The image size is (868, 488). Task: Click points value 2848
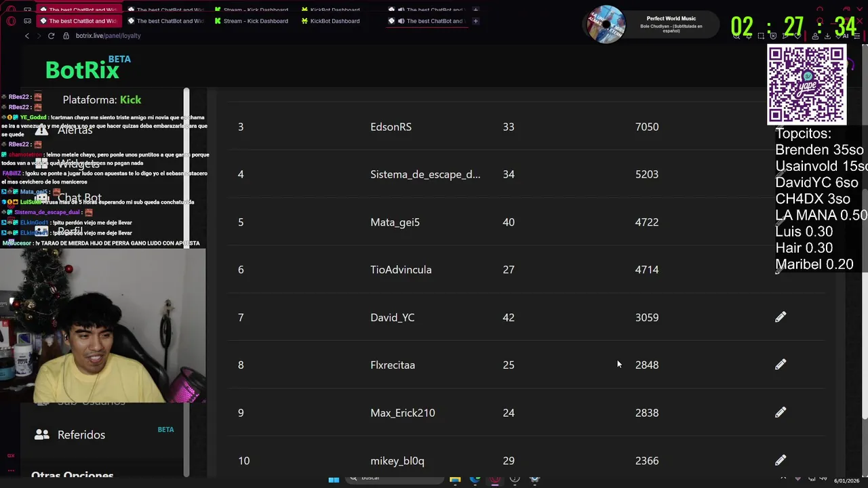(x=647, y=365)
